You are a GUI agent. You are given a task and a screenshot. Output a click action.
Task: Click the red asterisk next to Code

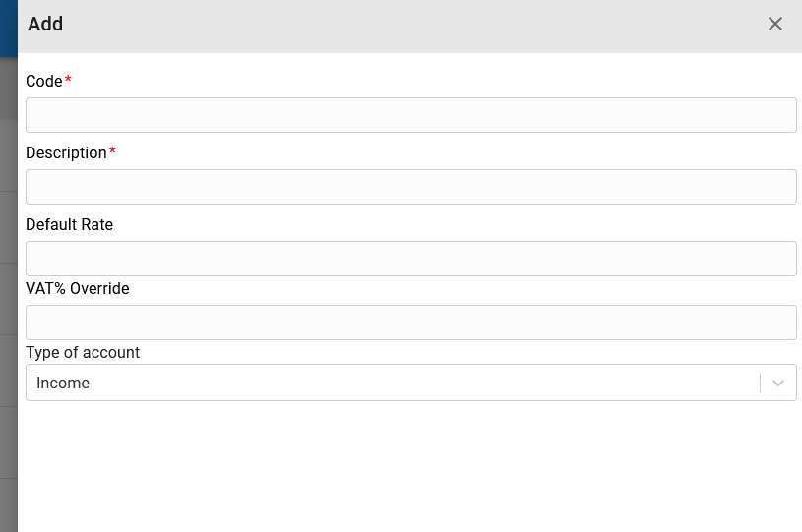point(68,79)
